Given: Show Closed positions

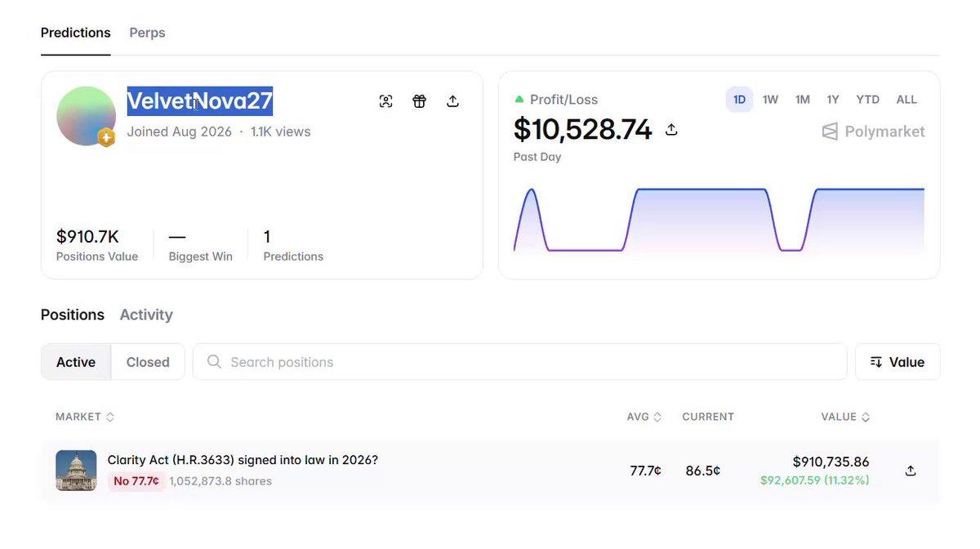Looking at the screenshot, I should (x=148, y=362).
